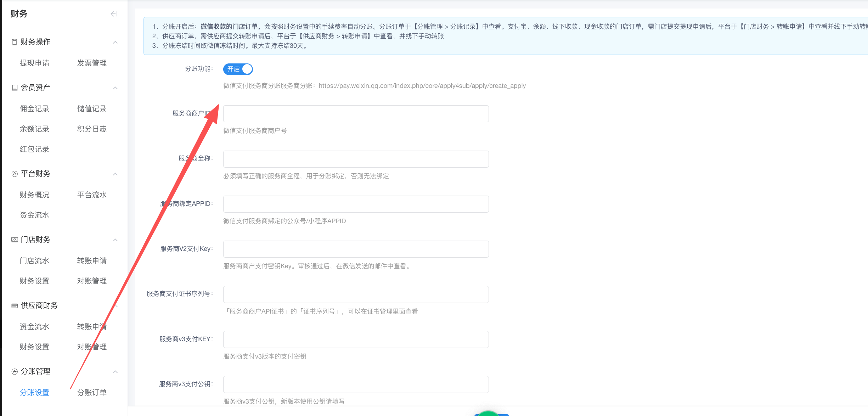Open 红包记录 under 会员资产
The image size is (868, 416).
[x=34, y=149]
